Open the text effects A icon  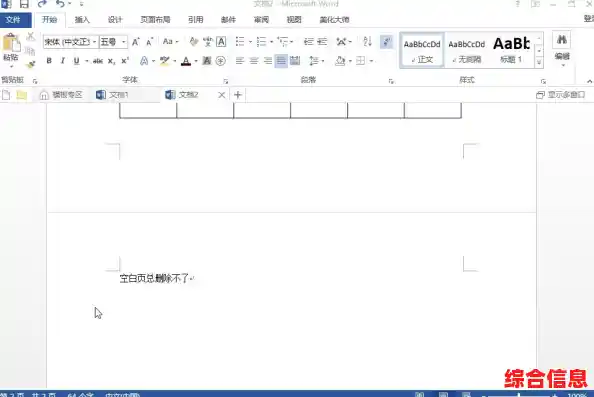point(144,61)
